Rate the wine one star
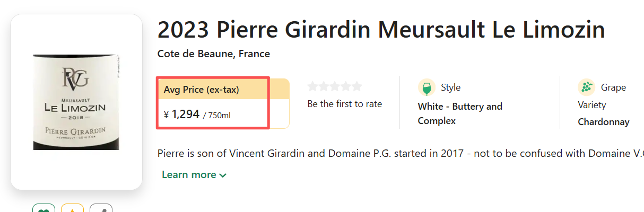 312,86
